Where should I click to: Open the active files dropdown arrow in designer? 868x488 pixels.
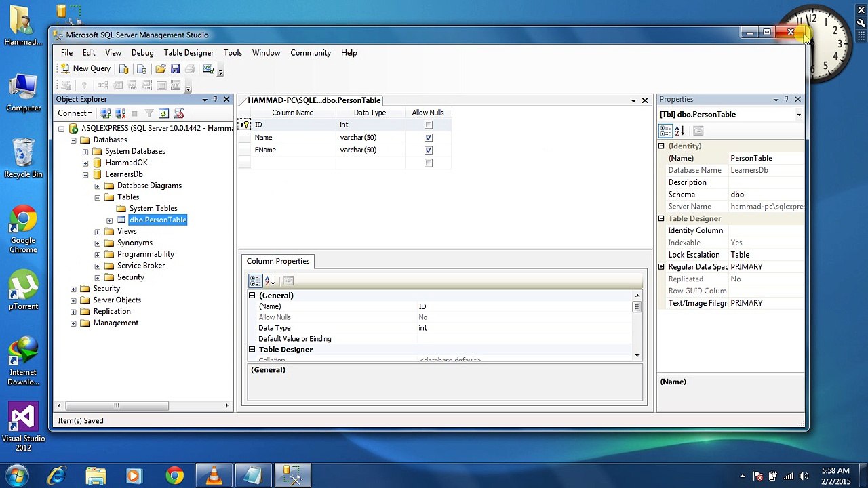click(633, 100)
